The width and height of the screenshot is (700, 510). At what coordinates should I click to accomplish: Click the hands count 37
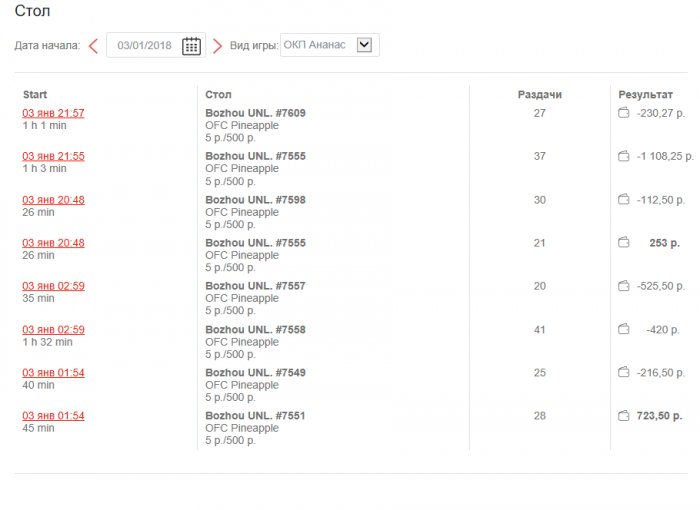[x=540, y=156]
